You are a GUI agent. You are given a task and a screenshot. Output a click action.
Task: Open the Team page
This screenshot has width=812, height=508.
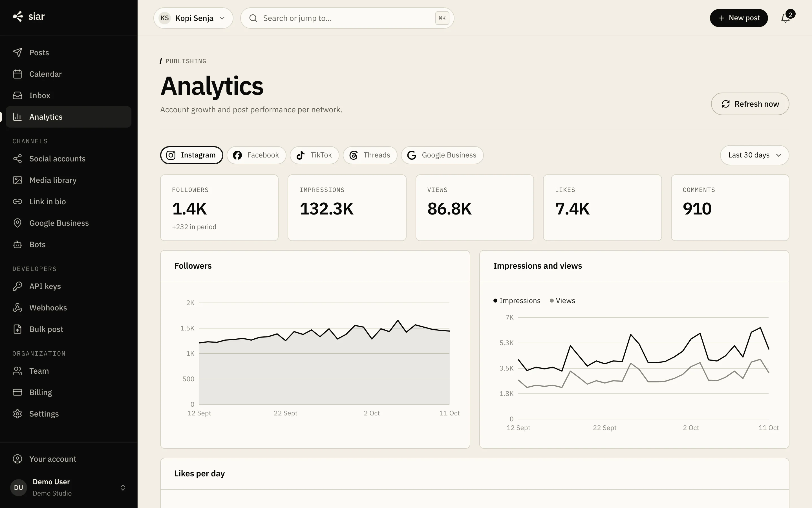click(x=69, y=371)
